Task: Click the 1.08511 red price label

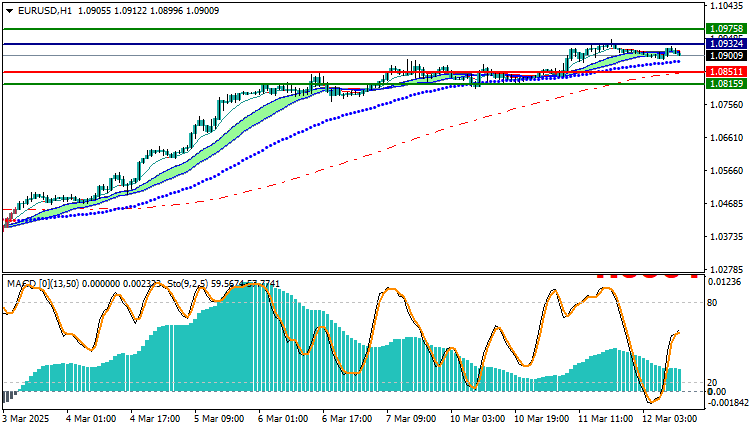Action: pos(727,72)
